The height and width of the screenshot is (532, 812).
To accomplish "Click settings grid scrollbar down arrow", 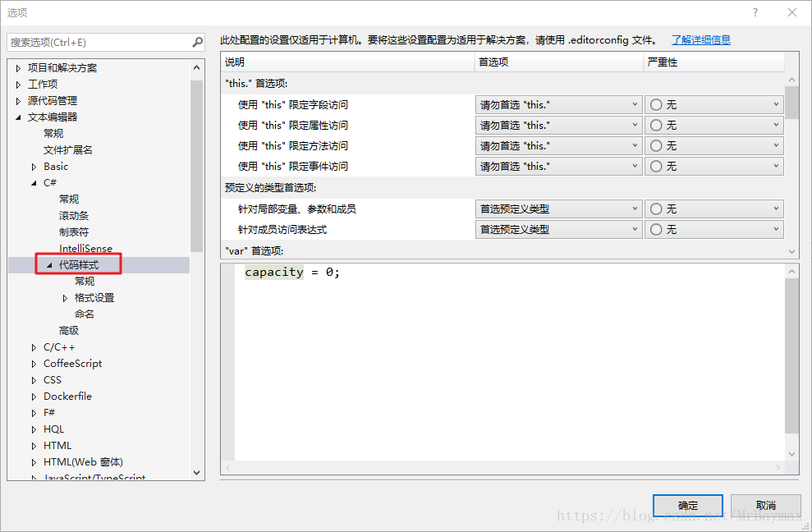I will pyautogui.click(x=791, y=252).
